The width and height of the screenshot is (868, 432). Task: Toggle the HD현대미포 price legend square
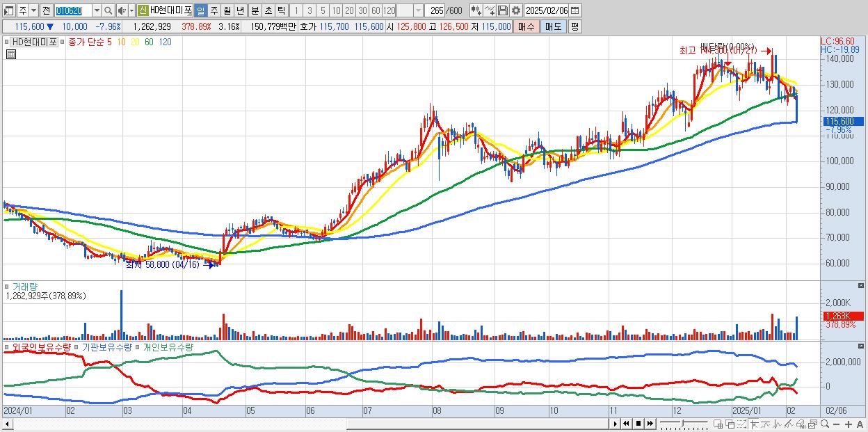point(7,42)
